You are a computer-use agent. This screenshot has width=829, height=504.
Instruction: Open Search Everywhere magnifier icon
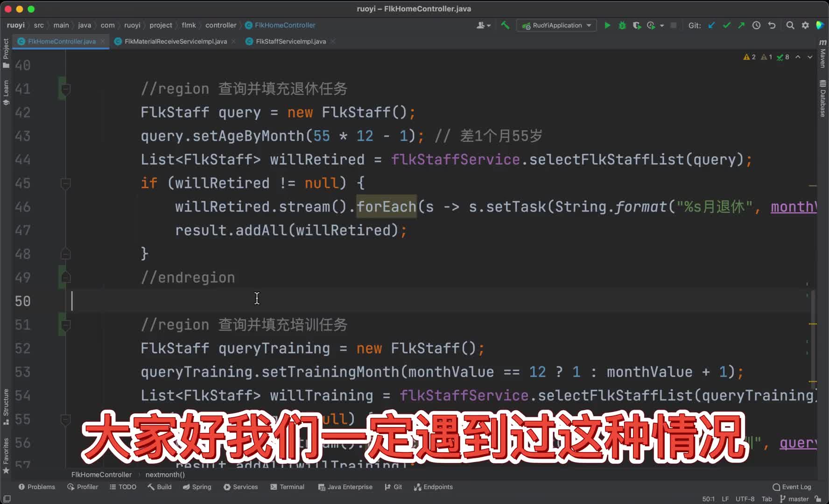coord(790,25)
